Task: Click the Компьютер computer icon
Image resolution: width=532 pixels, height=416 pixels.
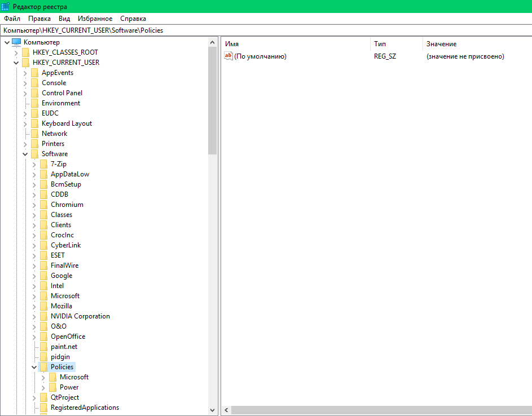Action: [x=16, y=42]
